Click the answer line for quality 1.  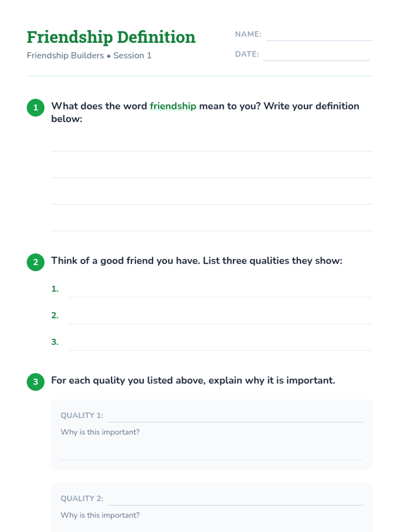click(220, 291)
